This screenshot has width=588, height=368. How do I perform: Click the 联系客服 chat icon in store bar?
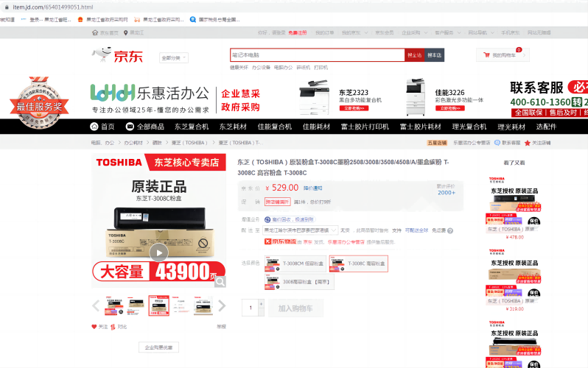[497, 143]
